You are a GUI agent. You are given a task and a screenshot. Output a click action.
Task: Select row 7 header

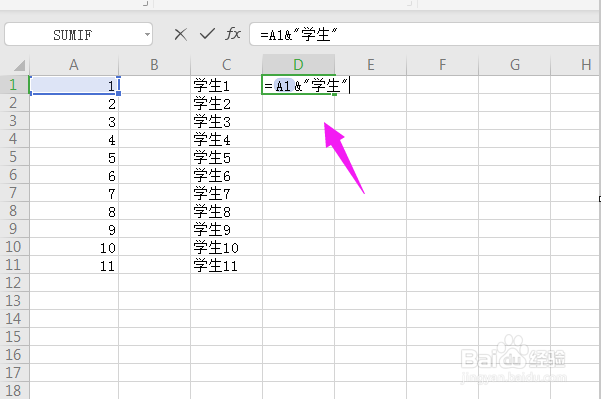coord(14,193)
